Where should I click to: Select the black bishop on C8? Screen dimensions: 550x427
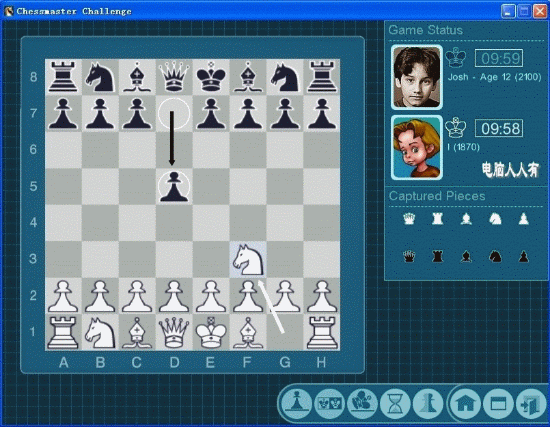point(137,77)
